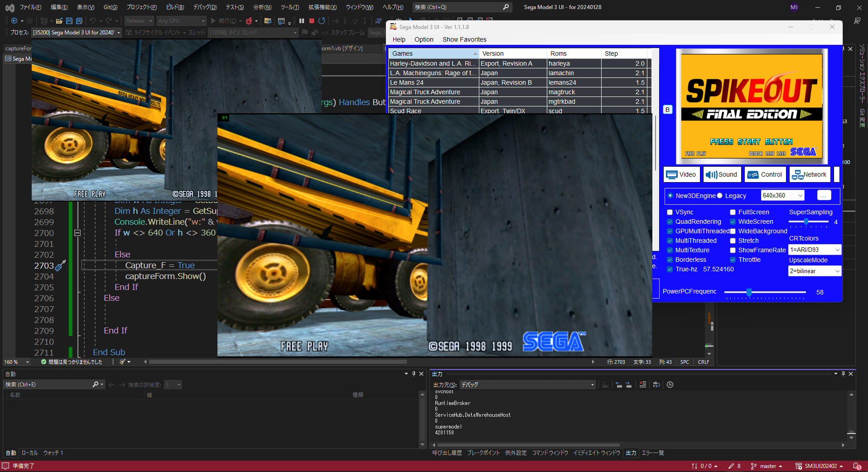Uncheck the Throttle checkbox

pyautogui.click(x=733, y=260)
